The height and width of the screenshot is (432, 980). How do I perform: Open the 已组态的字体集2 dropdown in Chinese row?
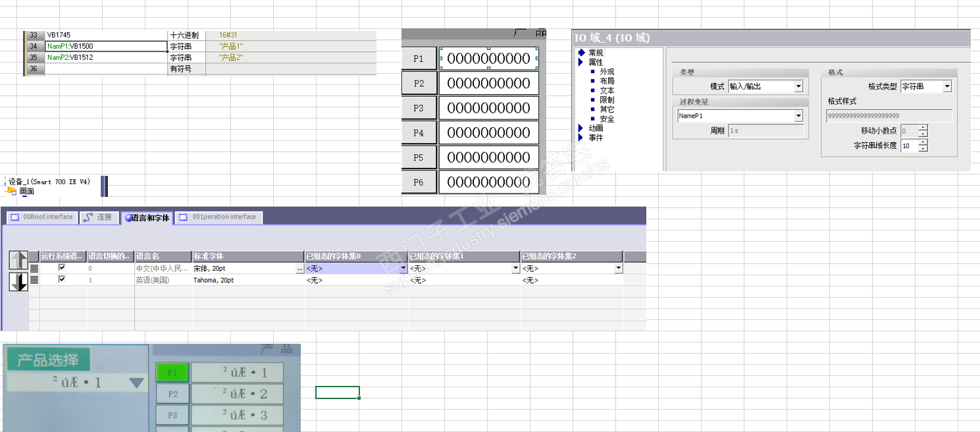[619, 269]
